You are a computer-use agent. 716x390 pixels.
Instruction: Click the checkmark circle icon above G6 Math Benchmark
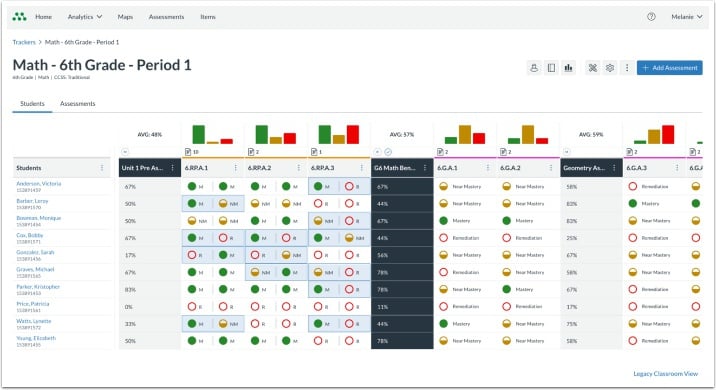click(x=388, y=152)
